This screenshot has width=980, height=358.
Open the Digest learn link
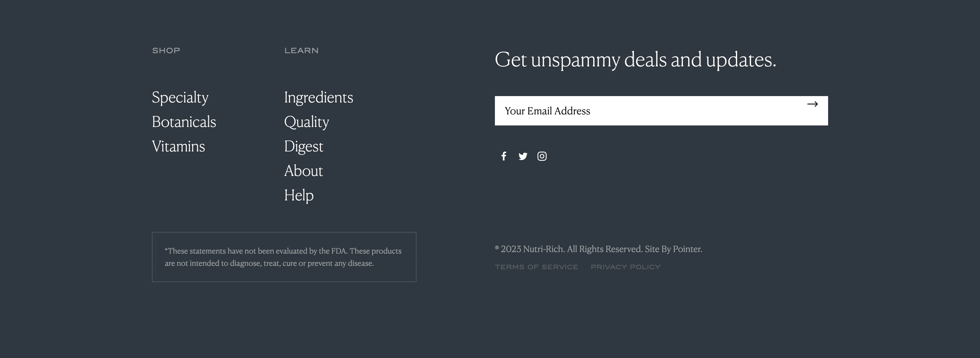pos(303,146)
